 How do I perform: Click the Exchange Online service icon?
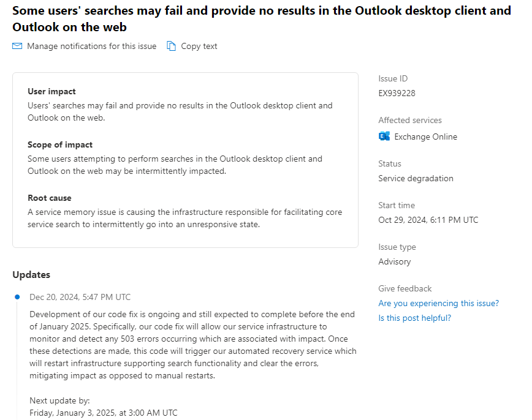click(x=384, y=137)
